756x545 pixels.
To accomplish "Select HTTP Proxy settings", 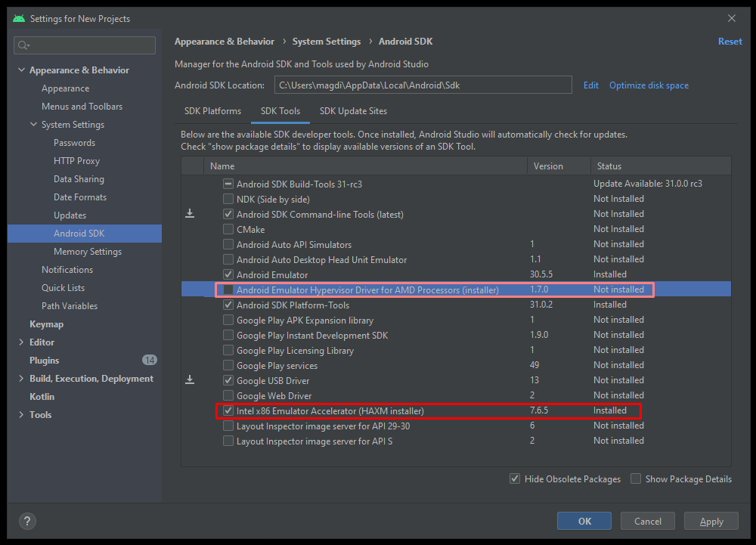I will 76,161.
